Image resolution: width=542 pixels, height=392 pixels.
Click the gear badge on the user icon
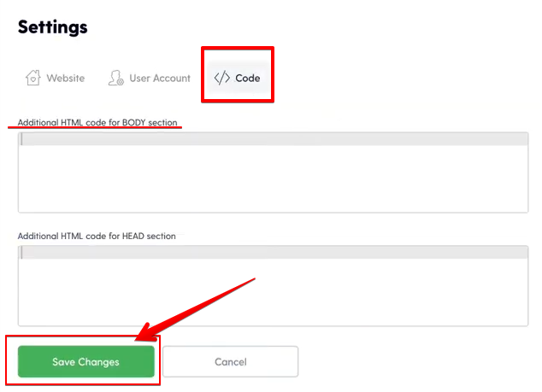point(120,82)
